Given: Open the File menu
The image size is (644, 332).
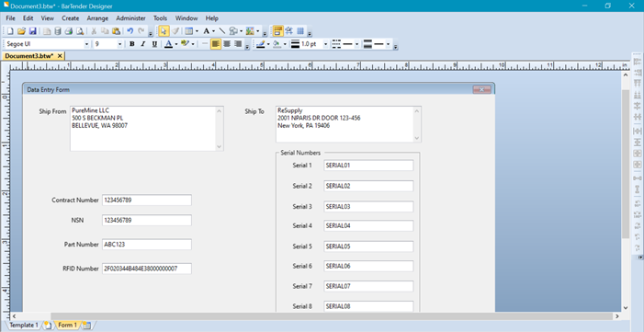Looking at the screenshot, I should [11, 18].
